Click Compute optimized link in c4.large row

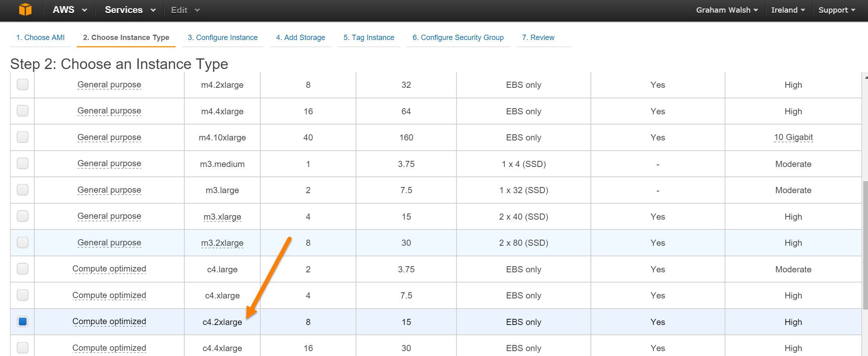click(109, 269)
